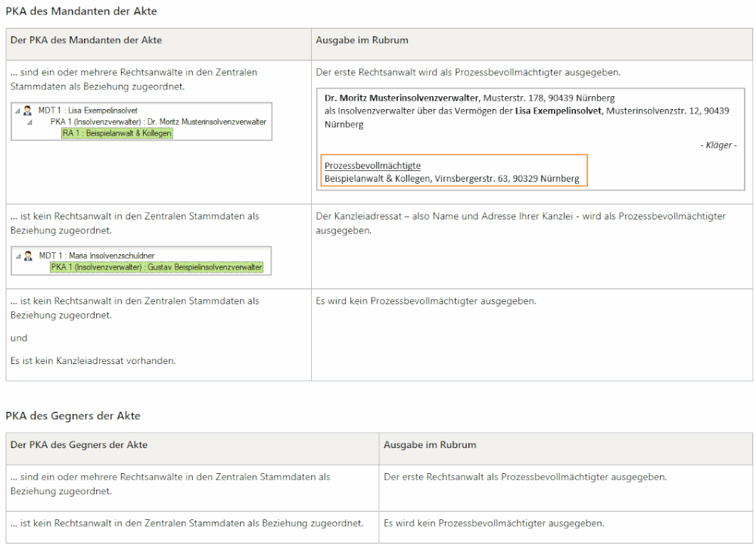Click the word 'und' in the third row

pyautogui.click(x=19, y=338)
